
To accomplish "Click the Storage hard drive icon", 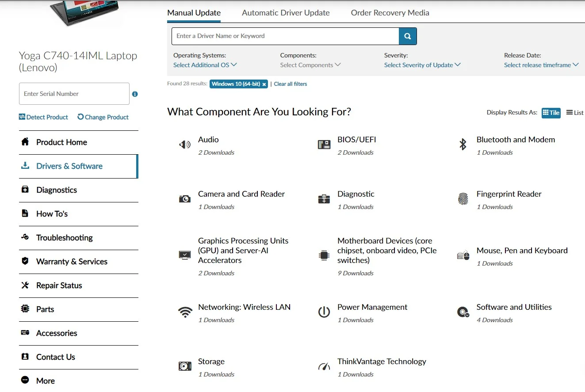I will click(x=185, y=366).
